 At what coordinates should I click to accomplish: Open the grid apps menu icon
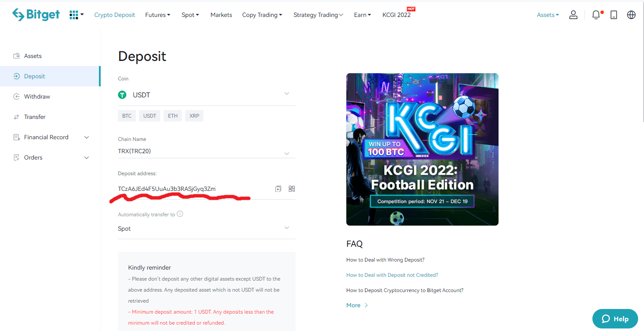click(x=74, y=15)
